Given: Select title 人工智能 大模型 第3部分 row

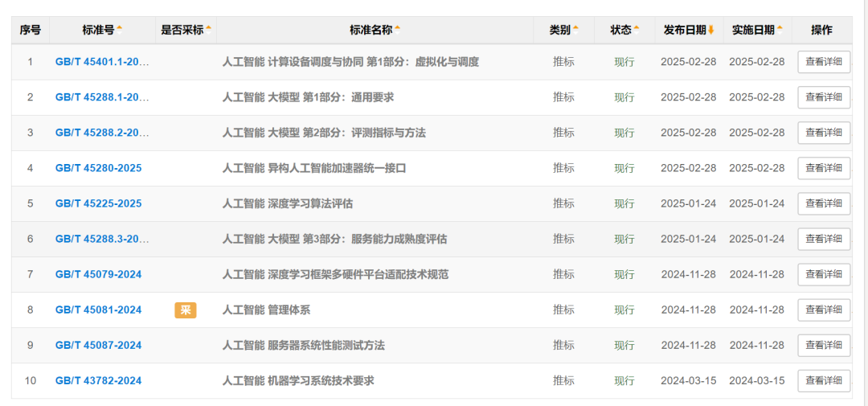Looking at the screenshot, I should coord(335,240).
